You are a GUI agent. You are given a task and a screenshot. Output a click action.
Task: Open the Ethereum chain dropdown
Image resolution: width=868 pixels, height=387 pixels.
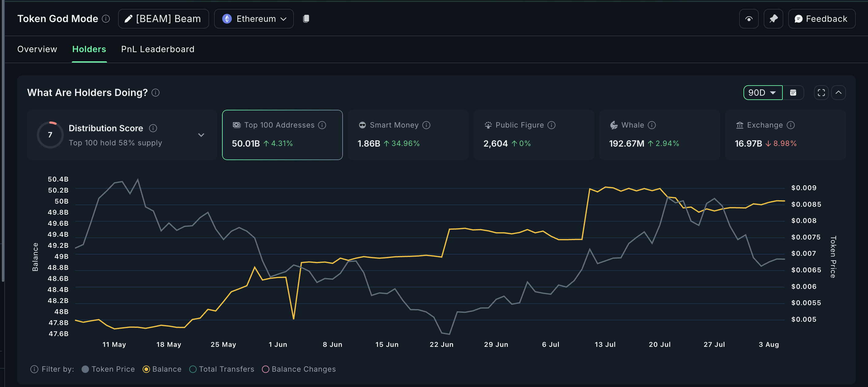coord(254,18)
